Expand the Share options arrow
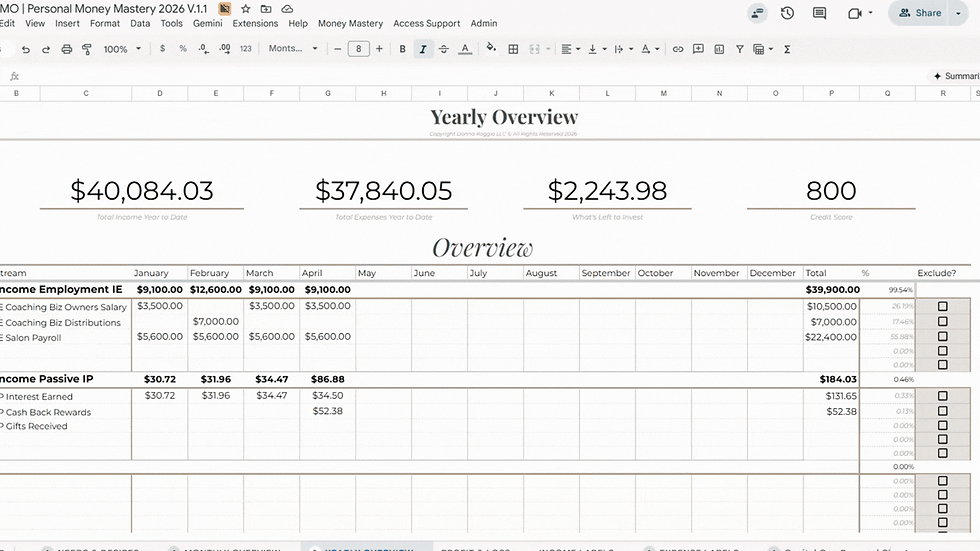The width and height of the screenshot is (980, 551). click(x=958, y=12)
